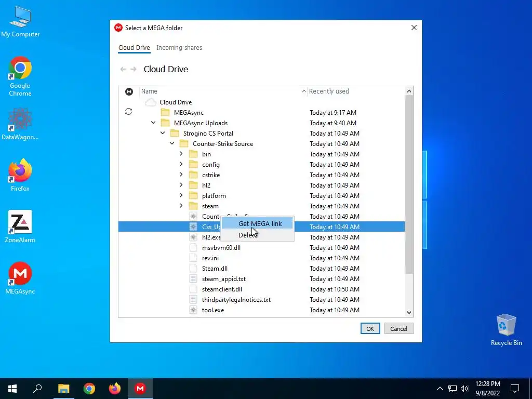Launch Firefox from desktop shortcut
The height and width of the screenshot is (399, 532).
click(20, 176)
